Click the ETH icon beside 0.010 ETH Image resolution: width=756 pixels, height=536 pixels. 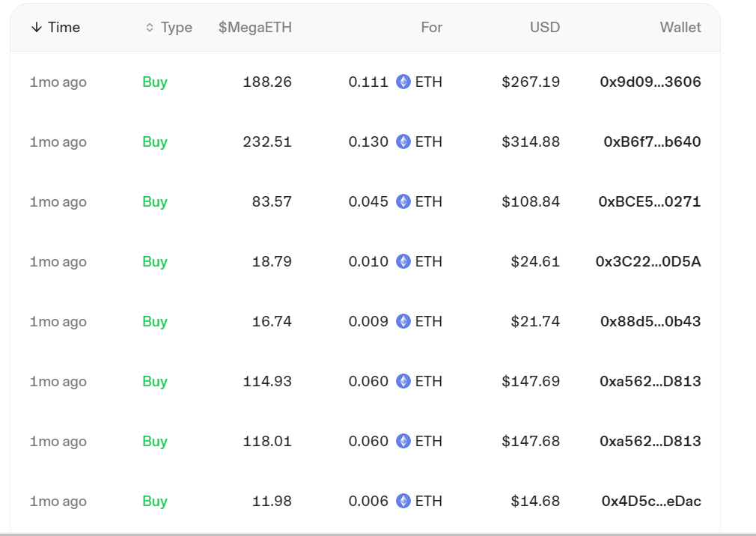[403, 262]
